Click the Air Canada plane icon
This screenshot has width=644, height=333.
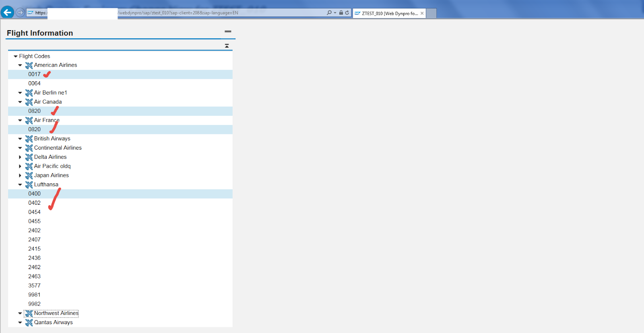pyautogui.click(x=29, y=102)
